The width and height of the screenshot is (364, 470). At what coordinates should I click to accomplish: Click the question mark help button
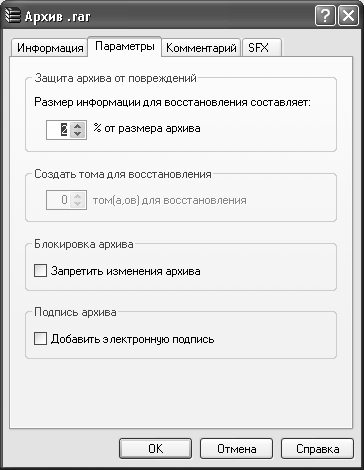(325, 16)
